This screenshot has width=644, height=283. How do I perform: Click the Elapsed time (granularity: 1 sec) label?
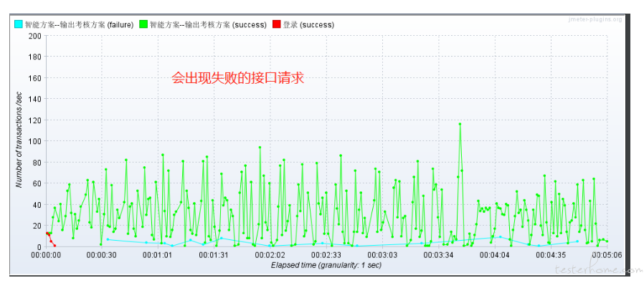click(x=326, y=265)
